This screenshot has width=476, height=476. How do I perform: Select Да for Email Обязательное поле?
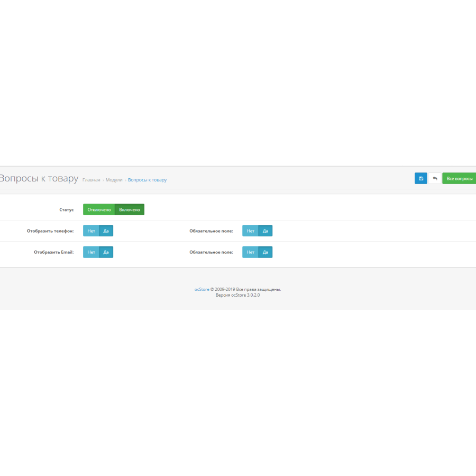click(266, 252)
